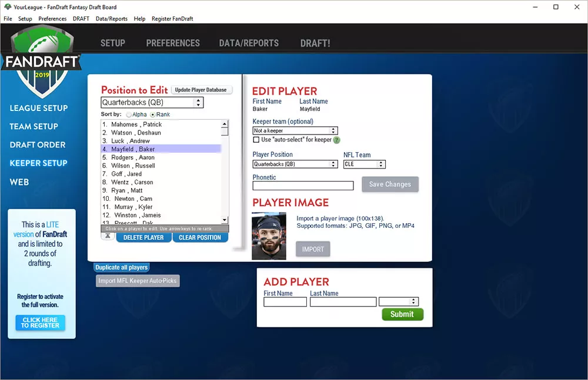Go to LEAGUE SETUP in sidebar
The width and height of the screenshot is (588, 380).
point(39,108)
